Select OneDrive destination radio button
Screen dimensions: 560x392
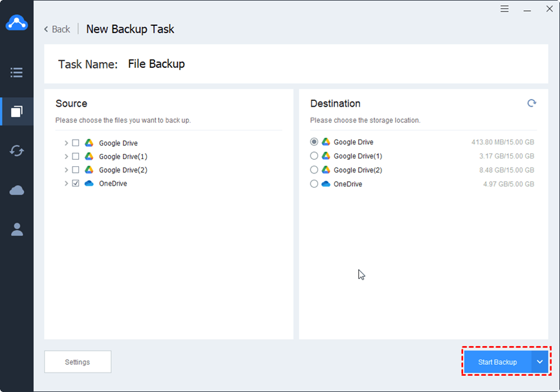[x=314, y=184]
